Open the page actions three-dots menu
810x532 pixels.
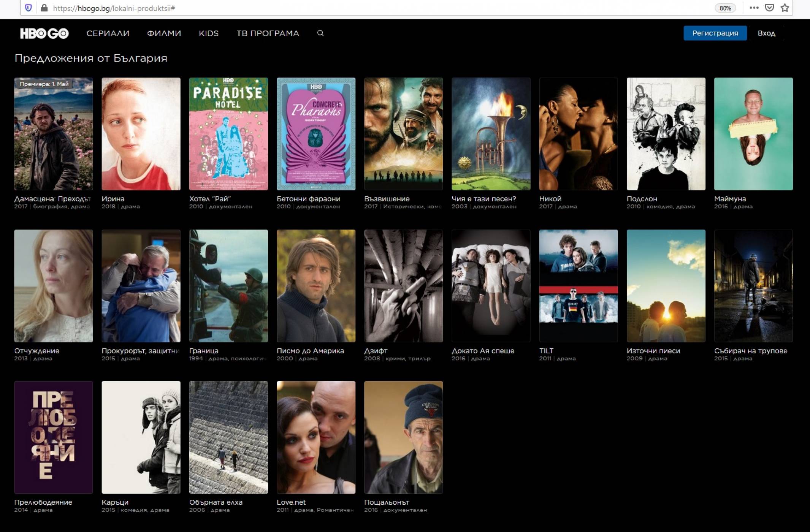pos(754,8)
